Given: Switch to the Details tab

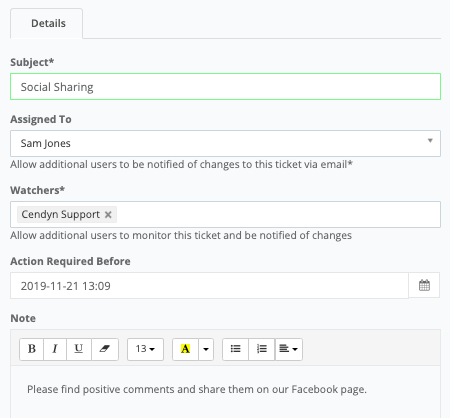Looking at the screenshot, I should coord(47,24).
